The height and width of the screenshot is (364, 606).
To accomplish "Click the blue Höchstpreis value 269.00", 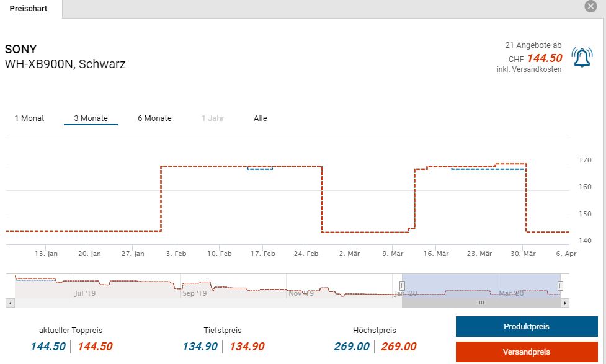I will [352, 346].
